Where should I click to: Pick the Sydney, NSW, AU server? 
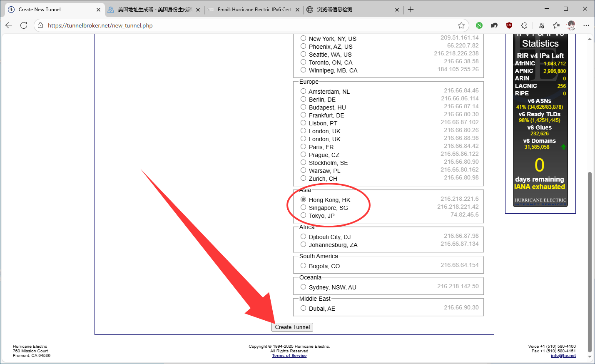pyautogui.click(x=303, y=287)
